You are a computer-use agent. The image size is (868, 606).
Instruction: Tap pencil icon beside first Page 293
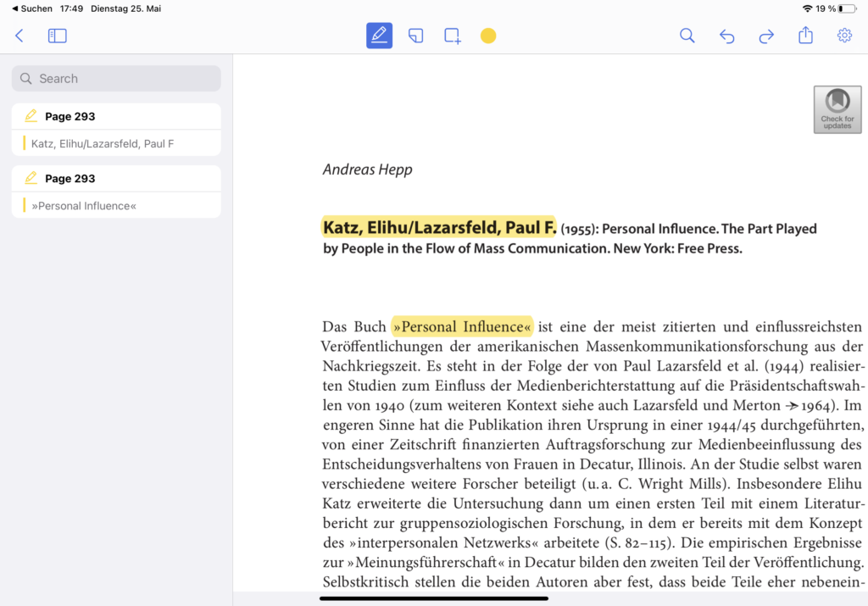(x=31, y=115)
